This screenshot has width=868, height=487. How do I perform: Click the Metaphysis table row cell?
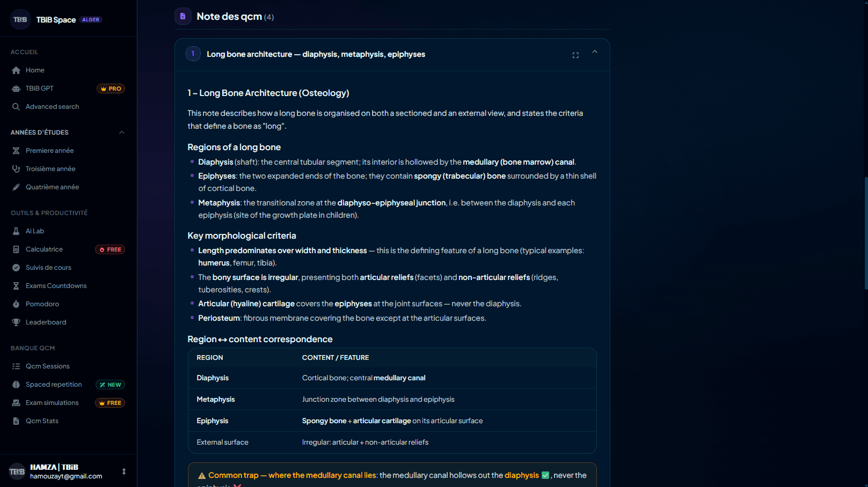216,400
